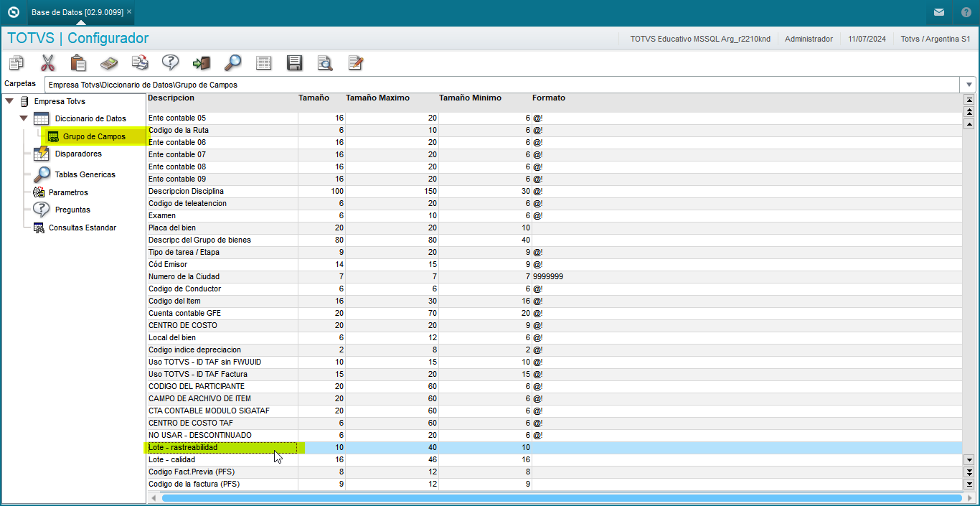The image size is (980, 506).
Task: Click the Carpetas path input field
Action: (x=503, y=85)
